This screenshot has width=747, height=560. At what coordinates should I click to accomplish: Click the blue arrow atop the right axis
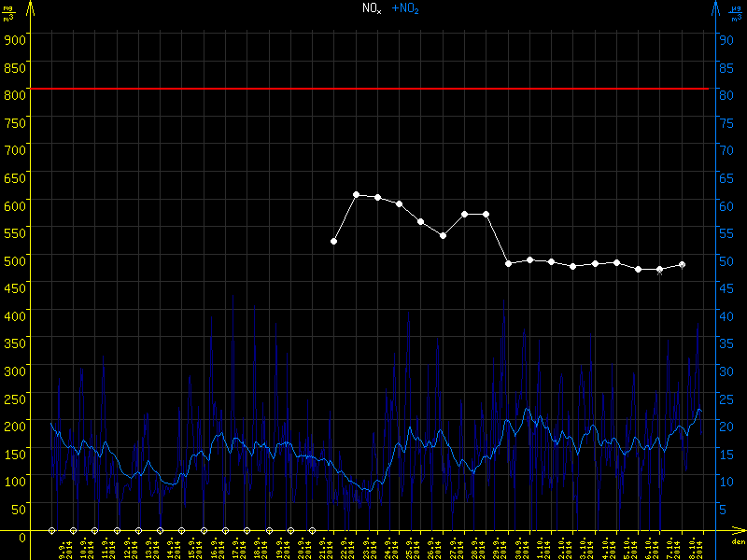pyautogui.click(x=715, y=7)
